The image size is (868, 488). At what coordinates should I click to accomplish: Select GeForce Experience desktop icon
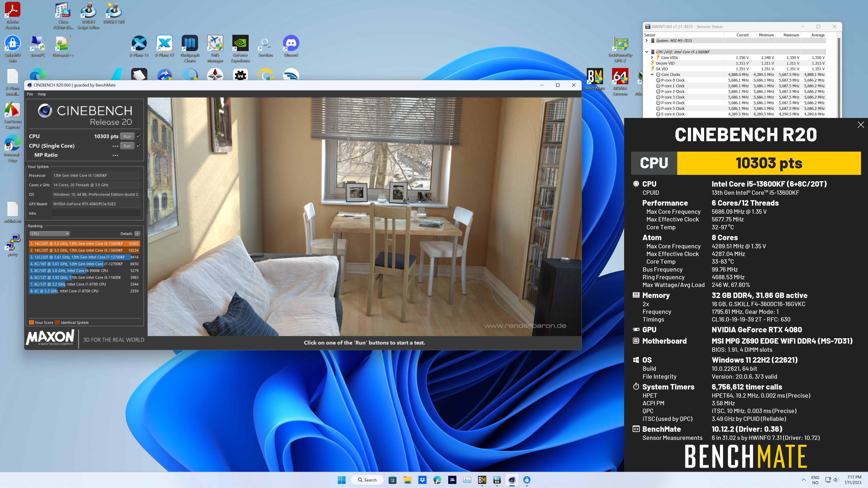pos(240,49)
